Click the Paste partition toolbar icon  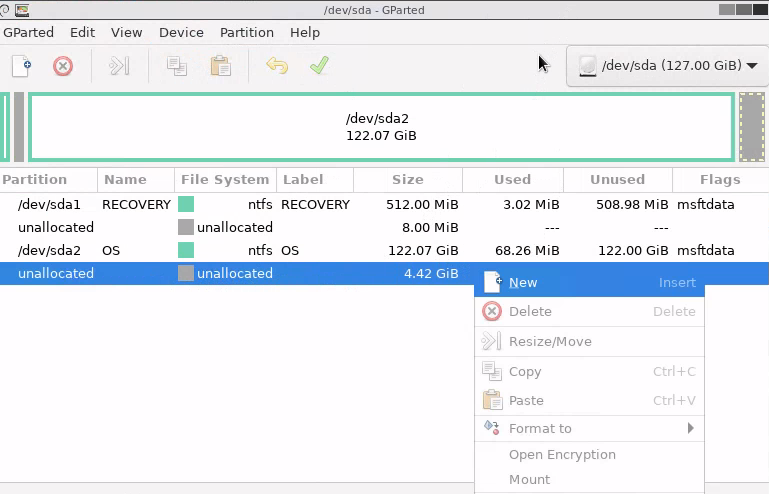220,66
